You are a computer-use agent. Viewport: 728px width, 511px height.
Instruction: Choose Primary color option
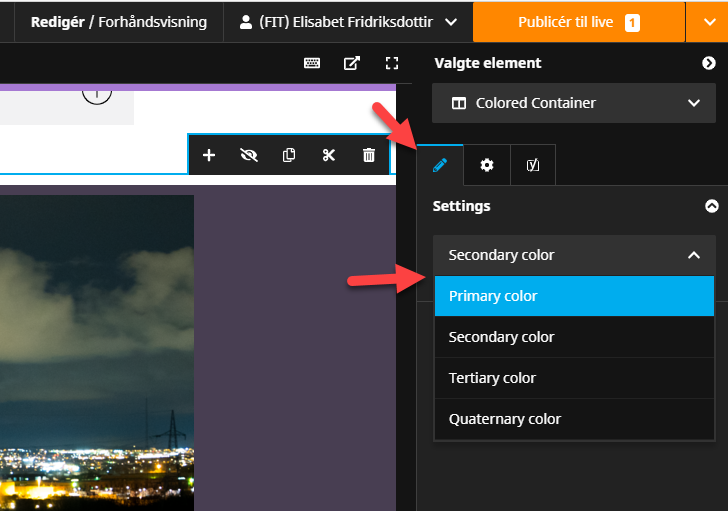coord(574,296)
